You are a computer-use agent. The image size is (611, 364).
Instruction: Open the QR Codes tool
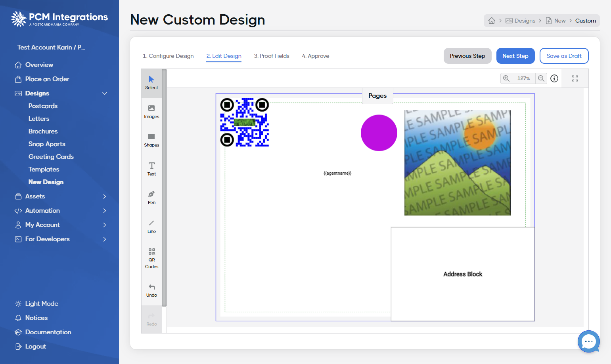pos(151,258)
